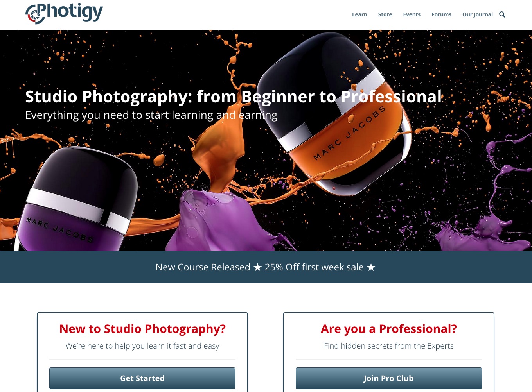Viewport: 532px width, 392px height.
Task: Click "Find hidden secrets from the Experts"
Action: (389, 346)
